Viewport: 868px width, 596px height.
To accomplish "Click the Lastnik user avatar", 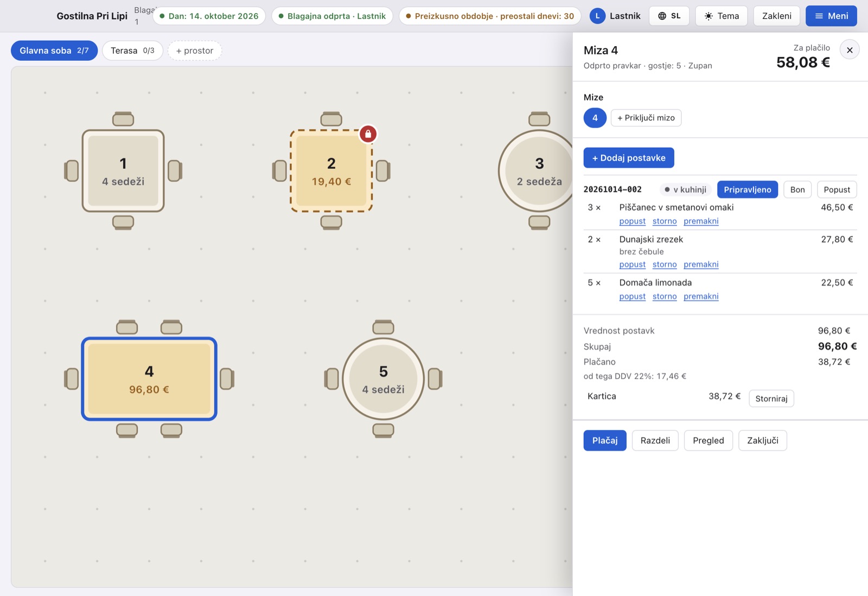I will 597,16.
